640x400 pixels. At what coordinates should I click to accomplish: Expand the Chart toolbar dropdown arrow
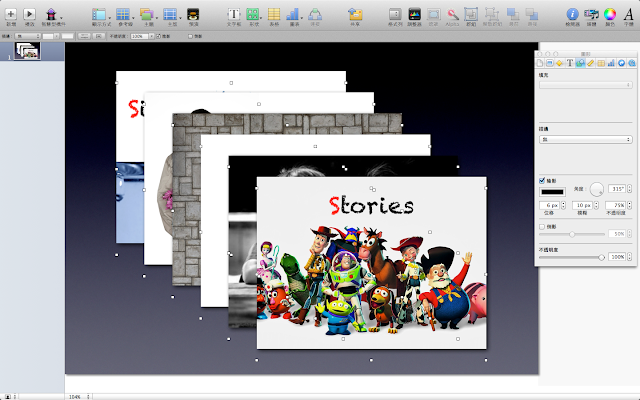[x=302, y=18]
